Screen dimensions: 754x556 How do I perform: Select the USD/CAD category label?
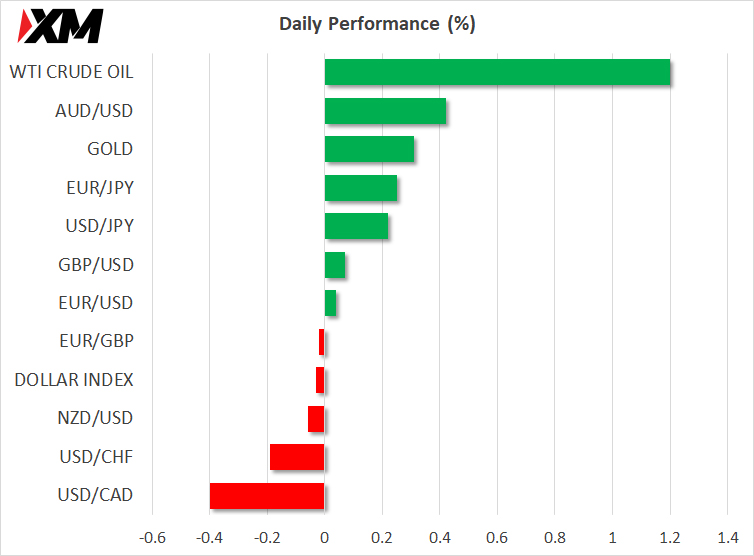click(95, 495)
